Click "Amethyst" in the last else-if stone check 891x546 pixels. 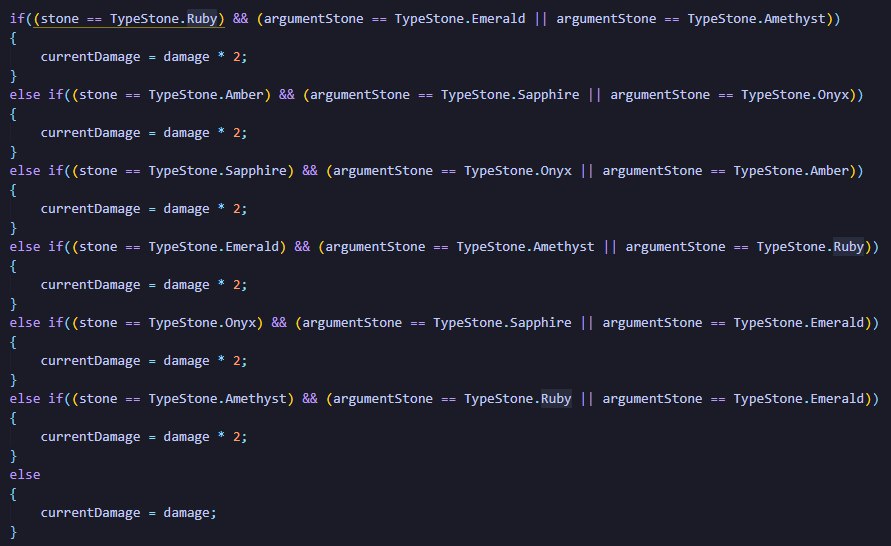[256, 399]
